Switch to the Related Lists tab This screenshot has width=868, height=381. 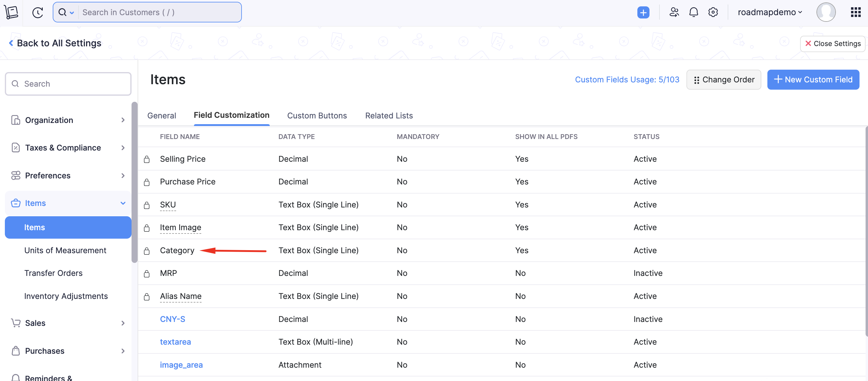[x=389, y=116]
